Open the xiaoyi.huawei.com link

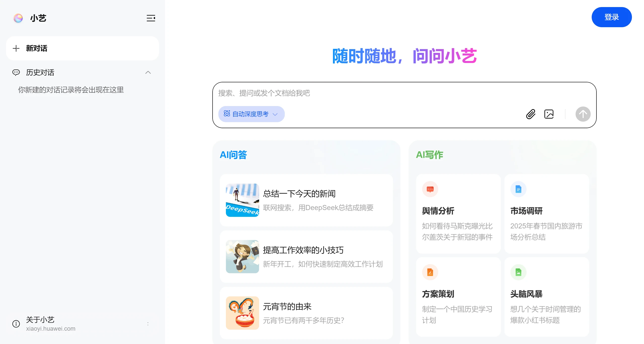click(51, 329)
